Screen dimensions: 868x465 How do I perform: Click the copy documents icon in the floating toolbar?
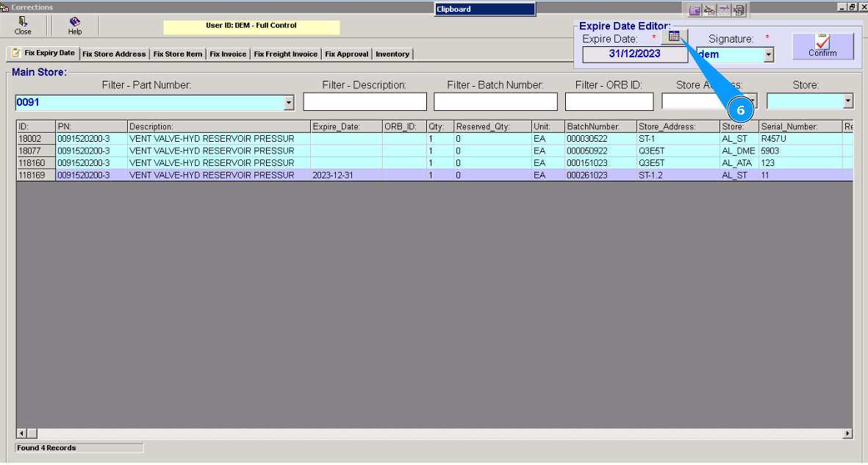[739, 10]
